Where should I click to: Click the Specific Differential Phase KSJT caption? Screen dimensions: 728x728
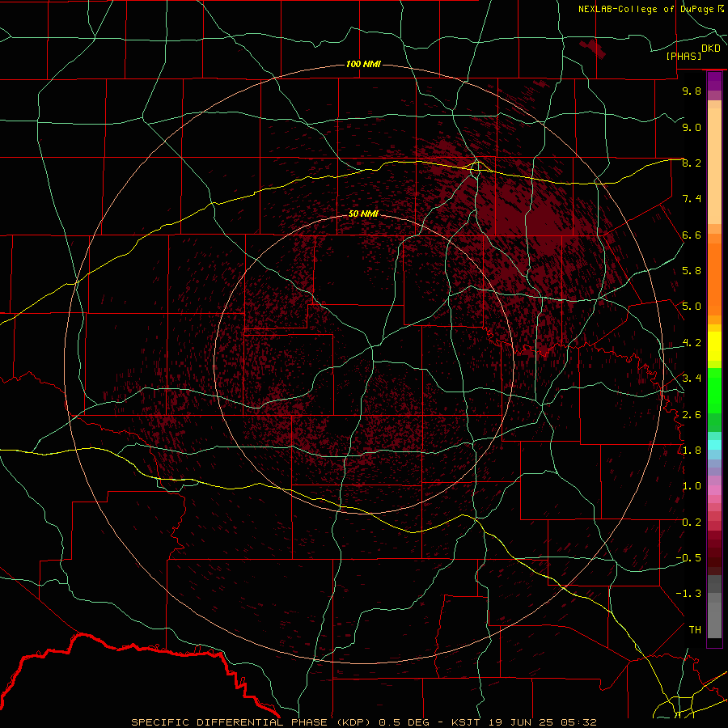pos(363,722)
